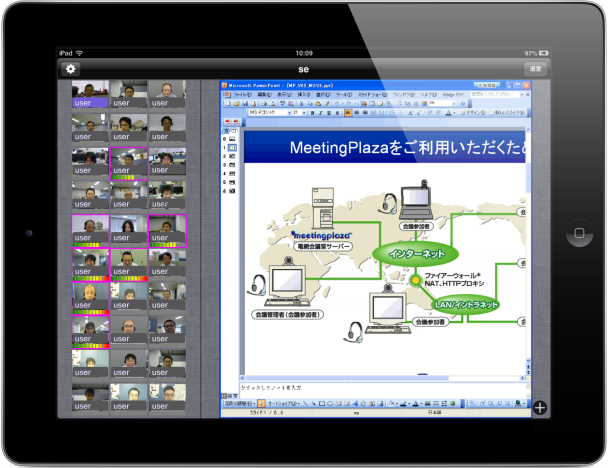Pick the Line Color brush swatch
This screenshot has width=608, height=468.
pos(403,403)
